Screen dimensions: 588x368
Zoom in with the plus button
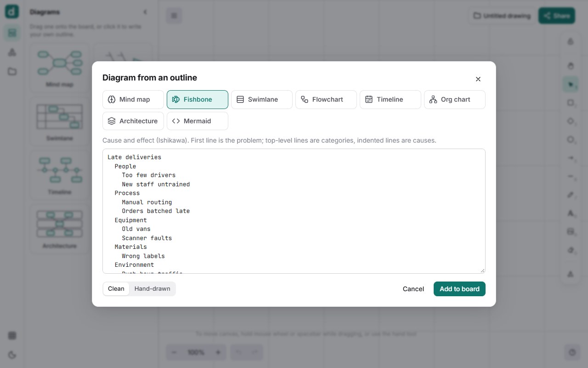(218, 352)
